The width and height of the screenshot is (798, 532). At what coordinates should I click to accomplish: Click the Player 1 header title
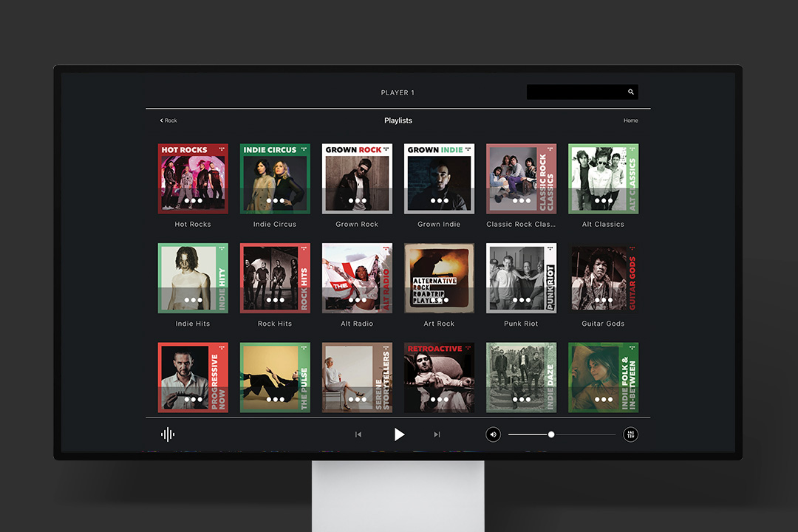click(398, 93)
